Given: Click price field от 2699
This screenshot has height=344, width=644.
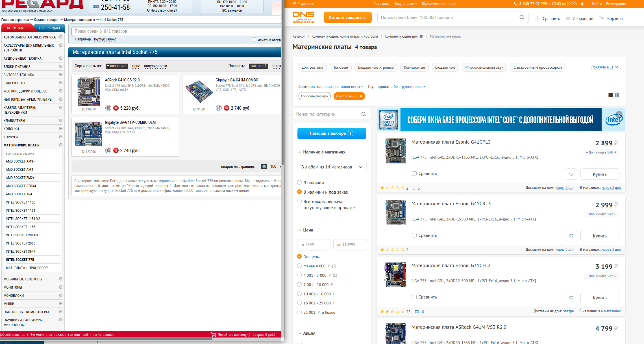Looking at the screenshot, I should point(314,245).
